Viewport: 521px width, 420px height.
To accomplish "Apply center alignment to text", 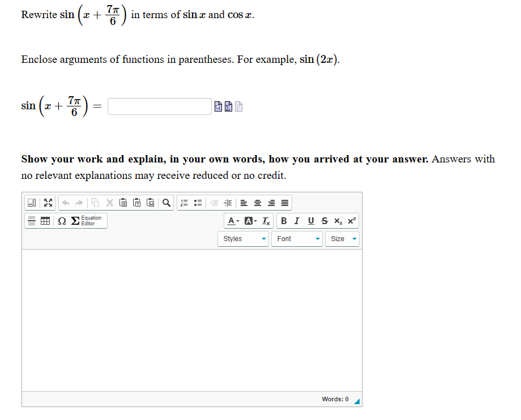I will 257,203.
